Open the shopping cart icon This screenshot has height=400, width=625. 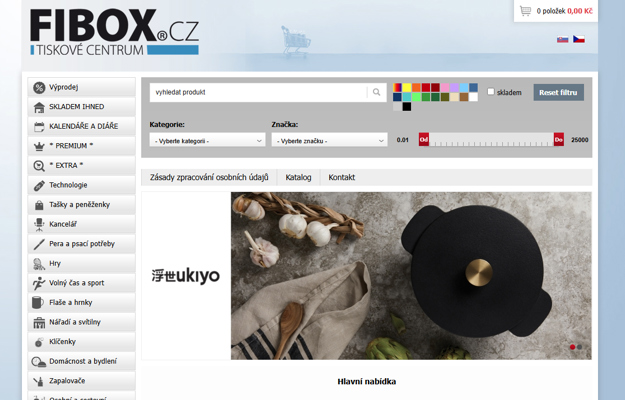(x=525, y=11)
